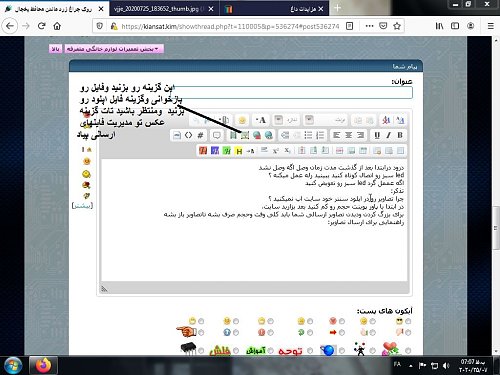Insert an unordered bullet list
This screenshot has height=375, width=500.
pos(308,135)
